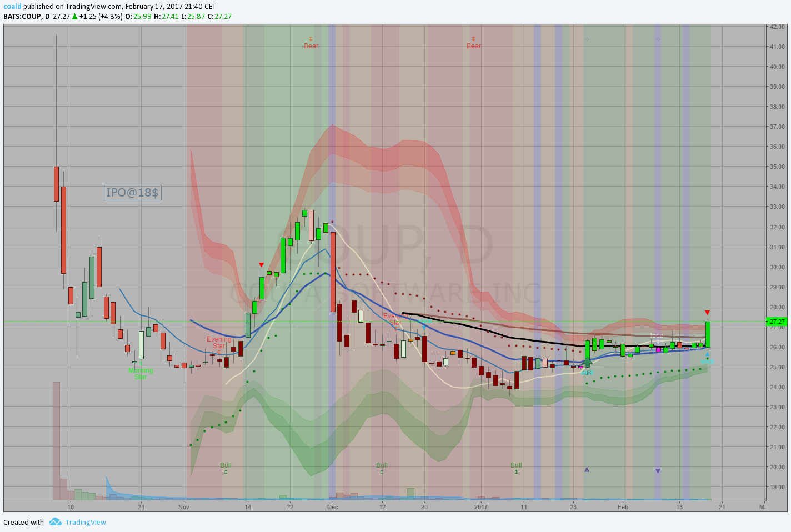This screenshot has height=532, width=791.
Task: Click the 36.00 price axis label
Action: (x=777, y=147)
